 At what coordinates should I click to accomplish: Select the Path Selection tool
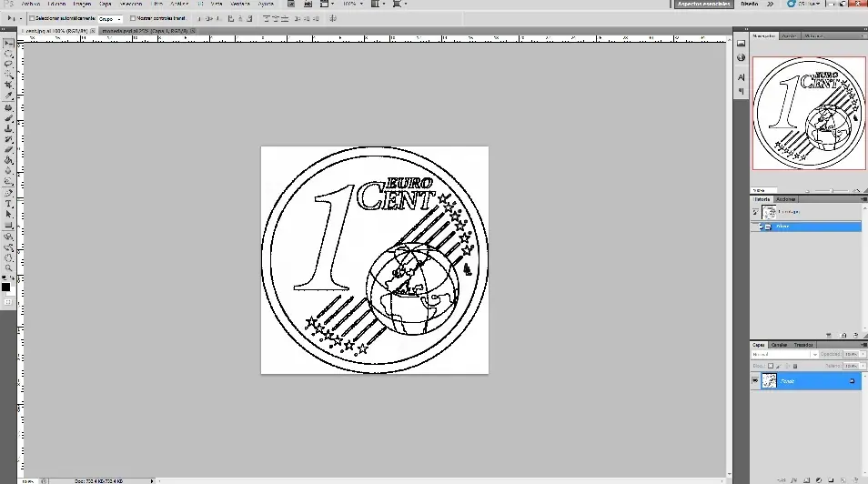(8, 215)
